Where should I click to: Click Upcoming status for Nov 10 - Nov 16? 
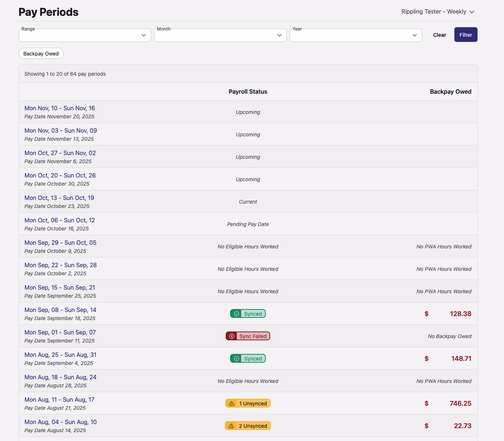click(x=248, y=112)
